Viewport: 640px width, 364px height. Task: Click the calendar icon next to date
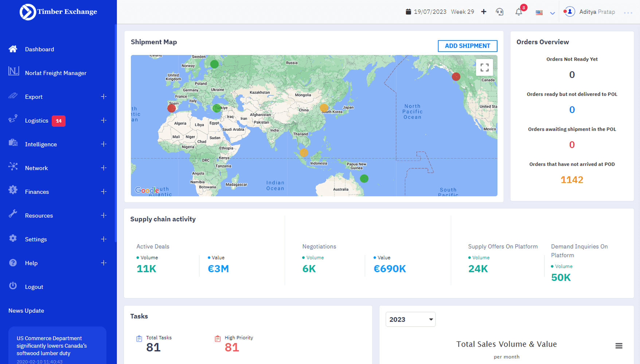[x=408, y=12]
